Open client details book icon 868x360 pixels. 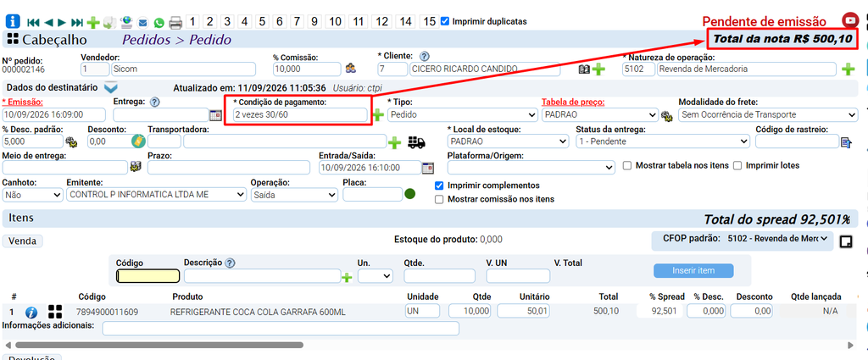point(583,69)
